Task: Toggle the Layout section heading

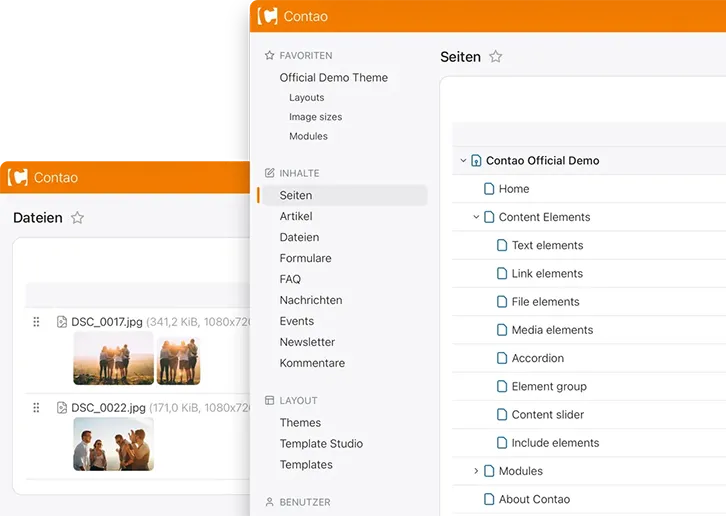Action: pos(299,401)
